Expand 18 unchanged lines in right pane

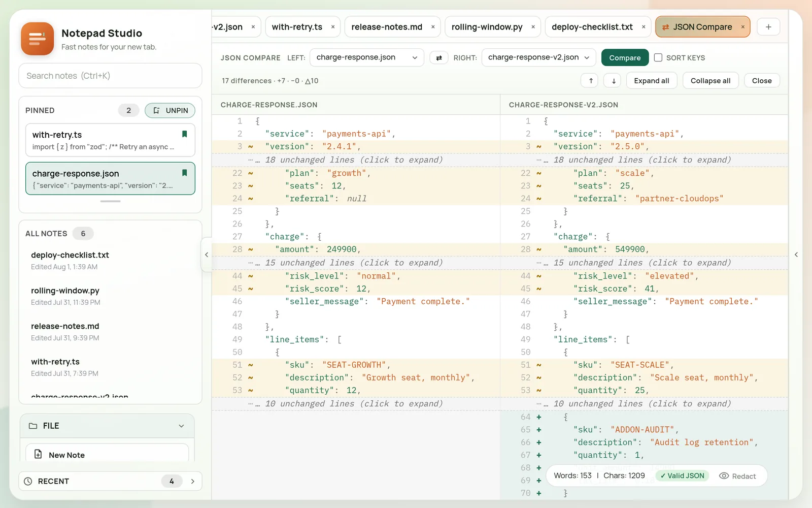tap(644, 160)
